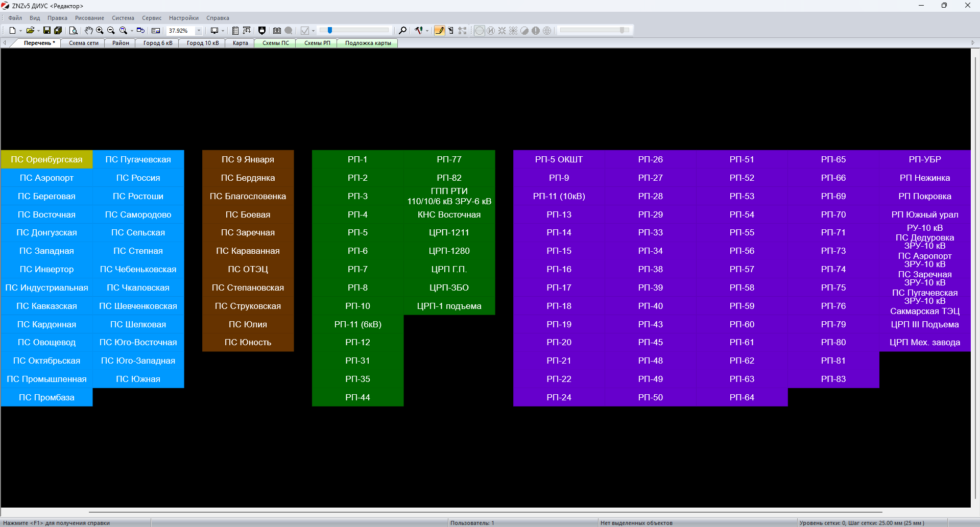The image size is (980, 527).
Task: Click the Save (floppy disk) icon
Action: (x=47, y=31)
